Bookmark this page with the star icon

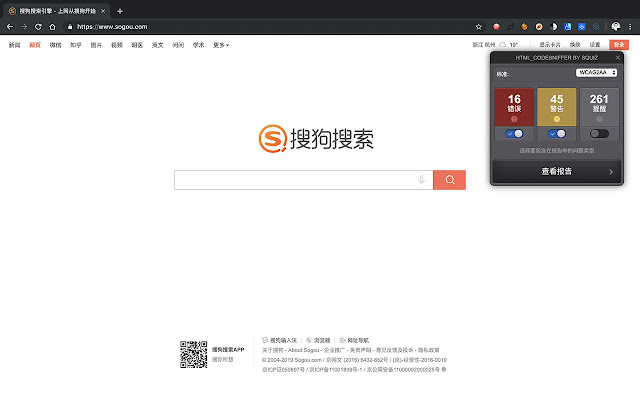pyautogui.click(x=478, y=27)
